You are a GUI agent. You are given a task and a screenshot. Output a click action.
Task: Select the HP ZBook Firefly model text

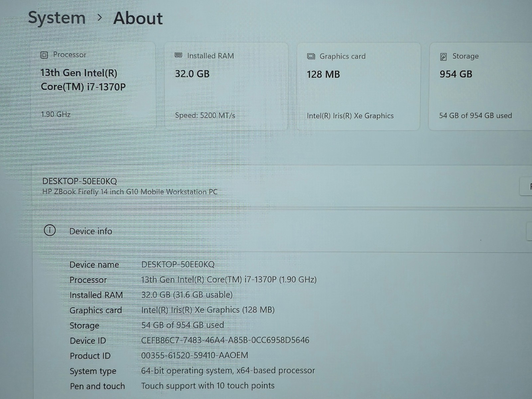(130, 192)
